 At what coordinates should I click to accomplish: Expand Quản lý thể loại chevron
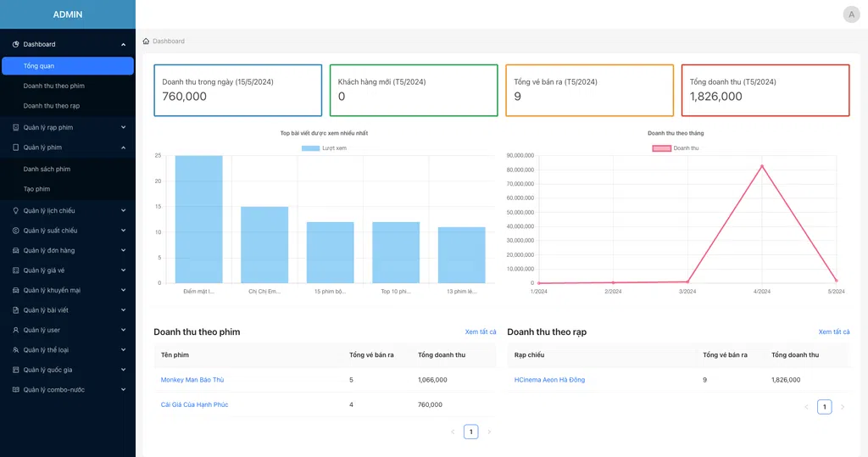(123, 350)
